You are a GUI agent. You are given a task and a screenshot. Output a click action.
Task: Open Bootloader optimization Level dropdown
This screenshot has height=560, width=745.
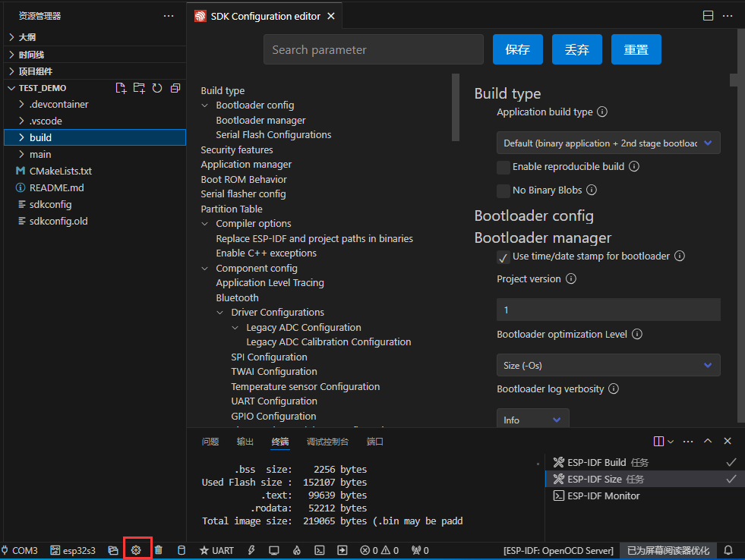coord(608,366)
